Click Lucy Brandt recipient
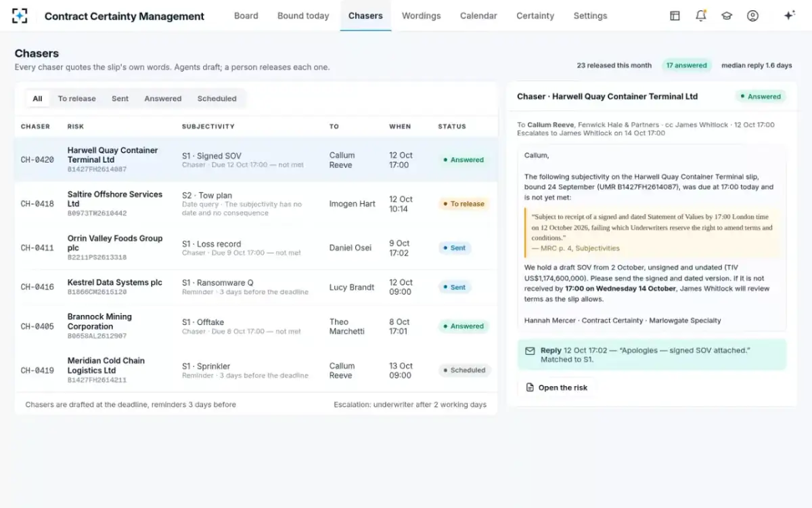Image resolution: width=812 pixels, height=508 pixels. pos(352,287)
